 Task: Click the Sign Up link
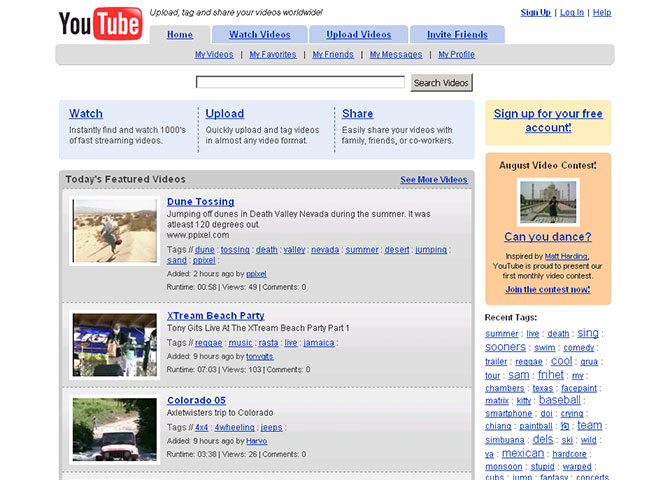click(535, 13)
